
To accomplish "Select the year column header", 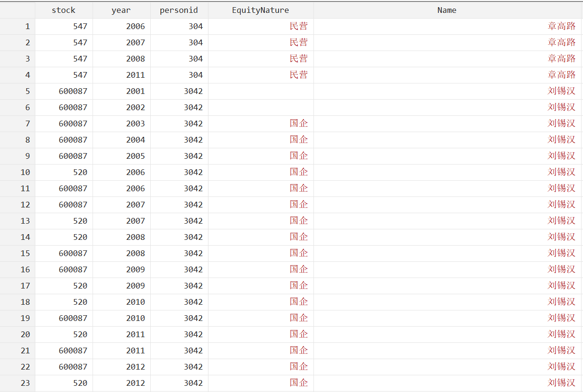I will click(121, 10).
